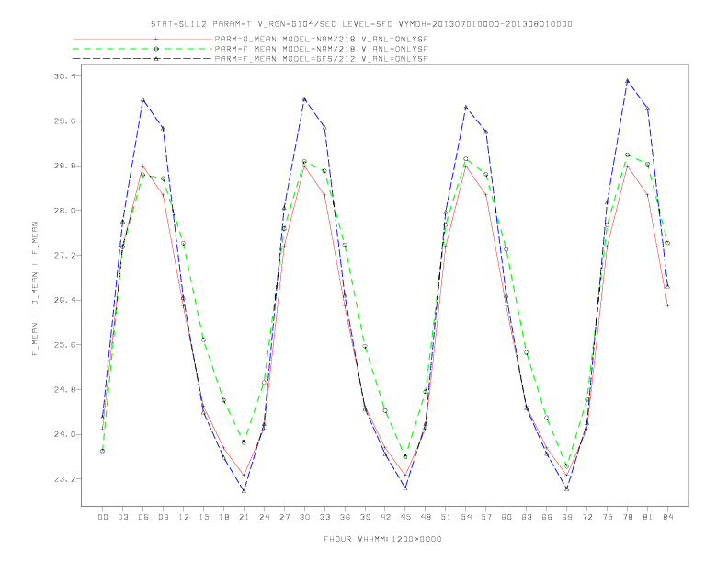Click x-axis forecast hour label 42
Image resolution: width=728 pixels, height=563 pixels.
[385, 517]
